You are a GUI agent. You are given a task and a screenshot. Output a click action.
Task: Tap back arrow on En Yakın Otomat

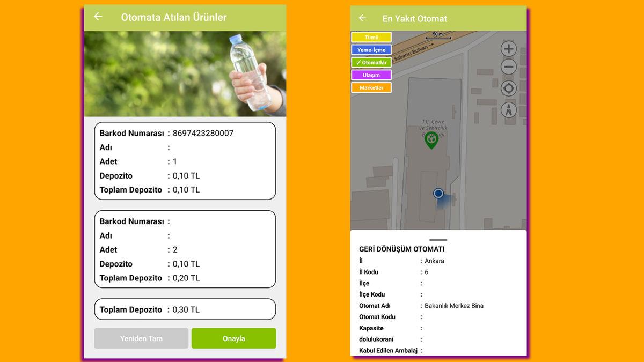[362, 18]
